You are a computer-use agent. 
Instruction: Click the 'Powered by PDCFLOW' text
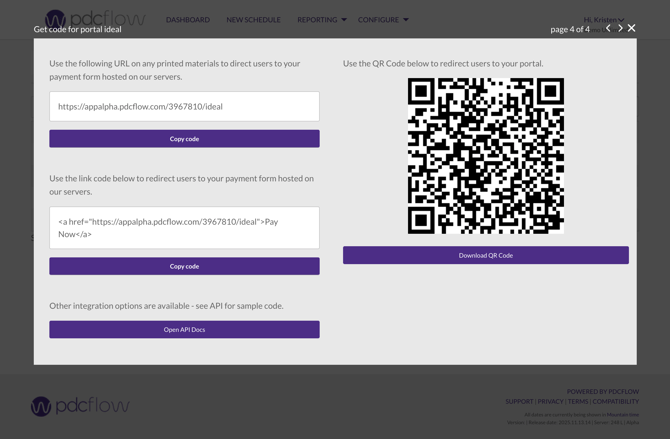603,392
